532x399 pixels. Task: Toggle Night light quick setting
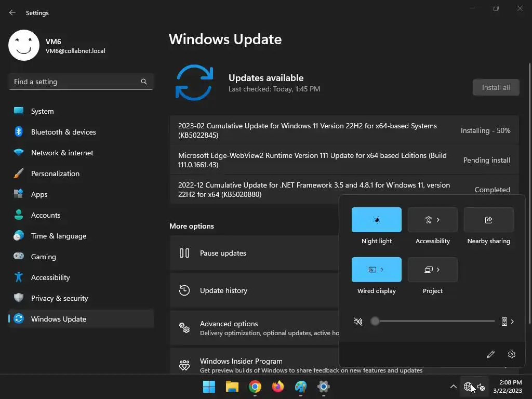[376, 220]
